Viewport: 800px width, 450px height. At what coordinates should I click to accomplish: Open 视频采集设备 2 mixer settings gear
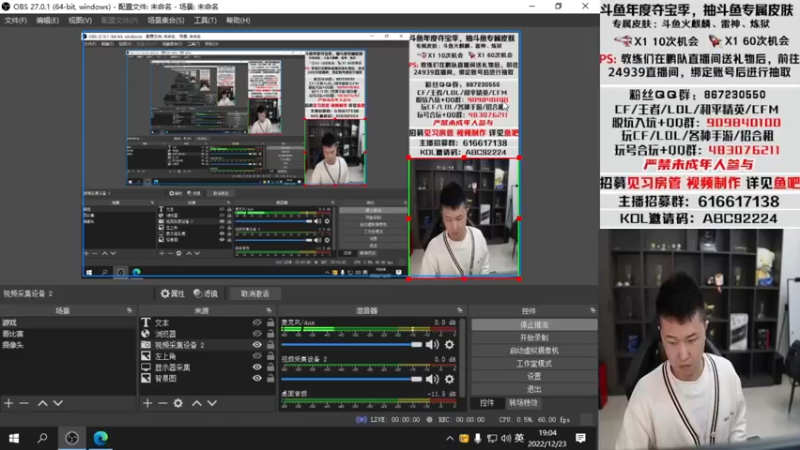(x=449, y=379)
